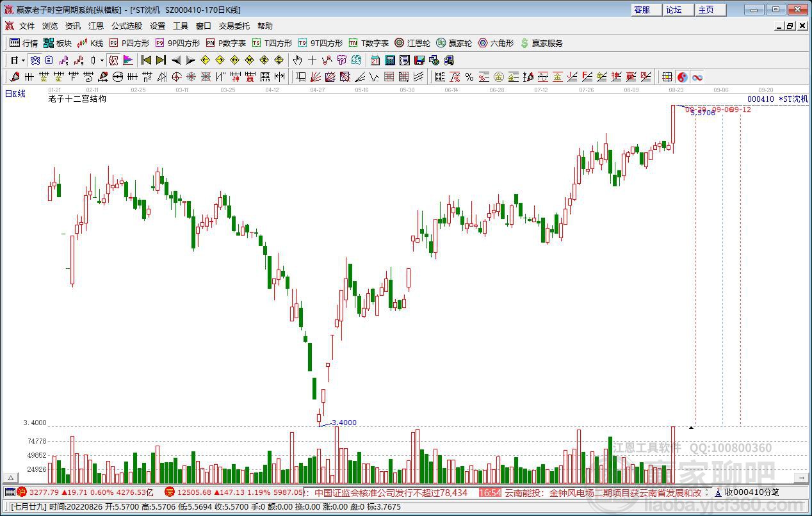Expand the 日 period dropdown
Viewport: 812px width, 516px height.
(x=24, y=60)
